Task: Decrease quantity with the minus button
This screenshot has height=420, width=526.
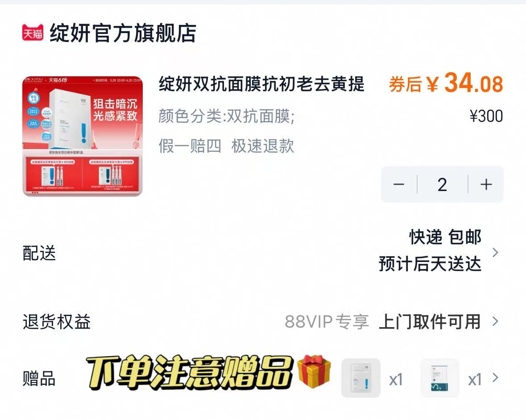Action: [x=398, y=184]
